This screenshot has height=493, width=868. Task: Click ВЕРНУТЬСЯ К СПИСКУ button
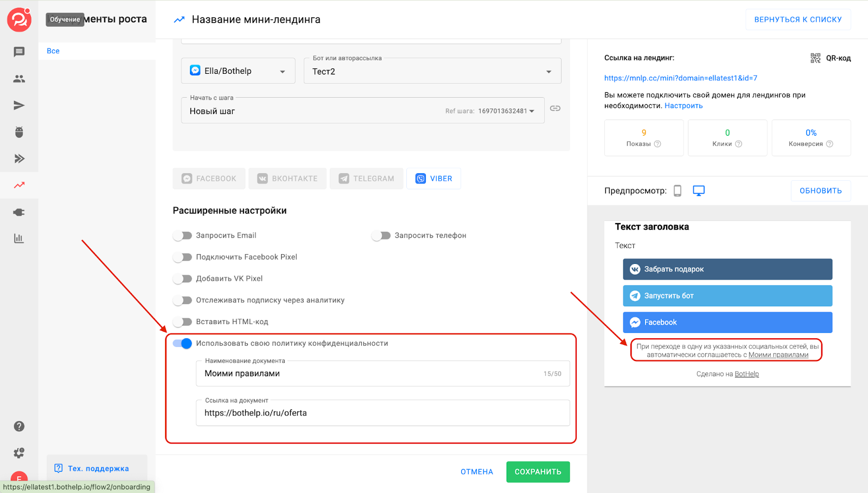click(x=797, y=20)
